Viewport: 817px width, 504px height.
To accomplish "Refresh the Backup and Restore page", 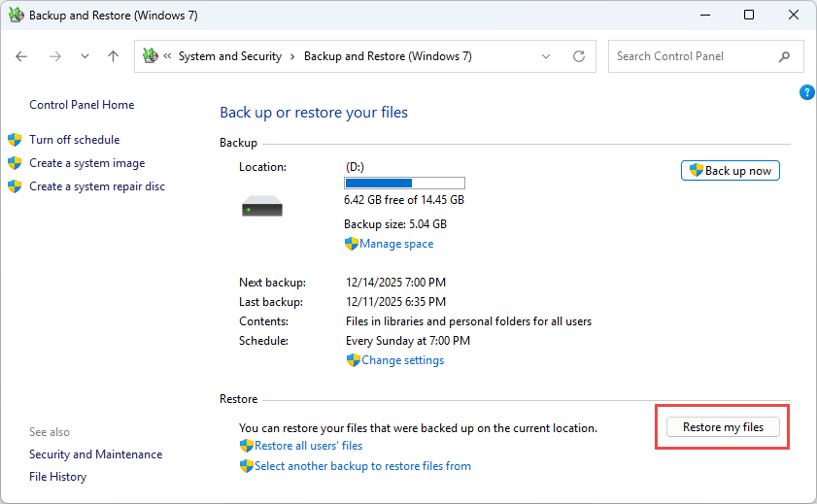I will pyautogui.click(x=579, y=56).
